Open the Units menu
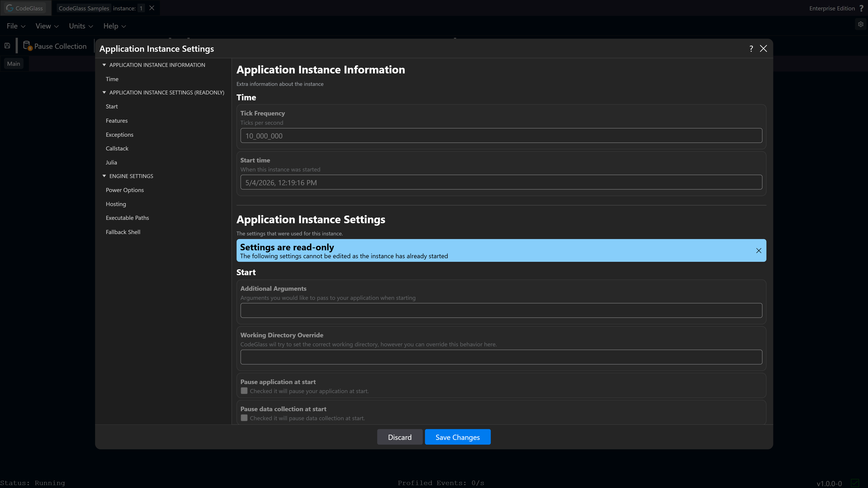Screen dimensions: 868x488 point(81,26)
